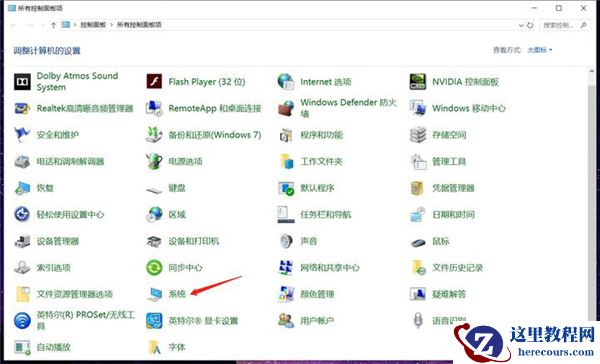600x364 pixels.
Task: Open Realtek高清晰音频管理器 icon
Action: pos(22,108)
